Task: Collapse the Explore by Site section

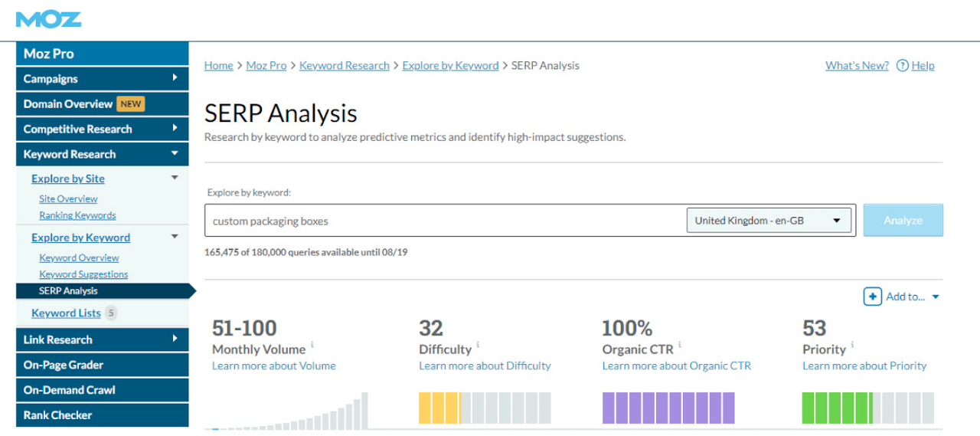Action: (x=175, y=179)
